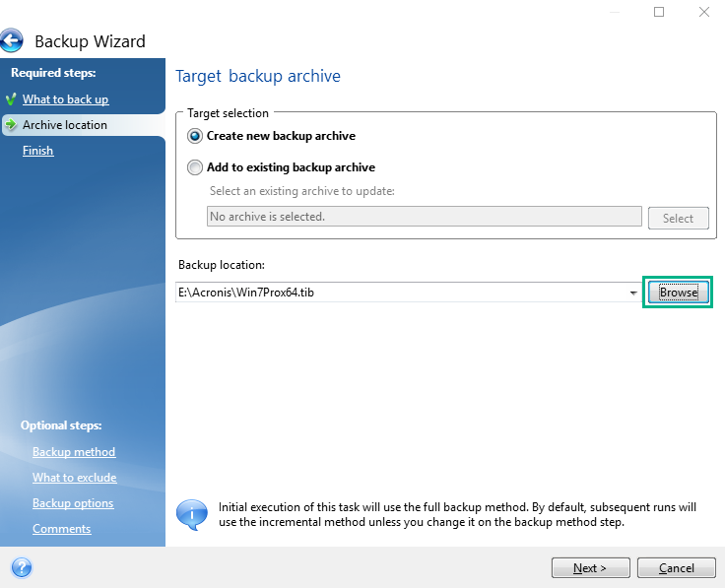Click the green arrow beside Archive location
Screen dimensions: 725x588
point(11,124)
